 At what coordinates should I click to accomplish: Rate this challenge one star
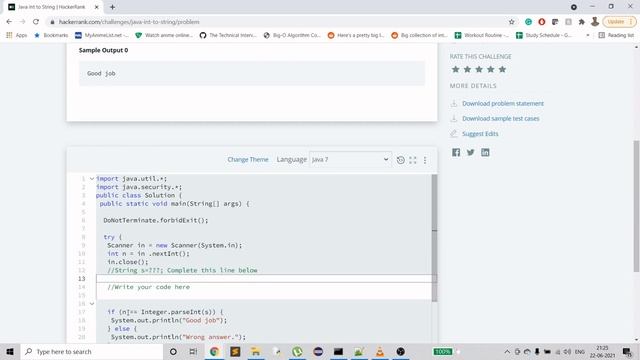point(456,69)
